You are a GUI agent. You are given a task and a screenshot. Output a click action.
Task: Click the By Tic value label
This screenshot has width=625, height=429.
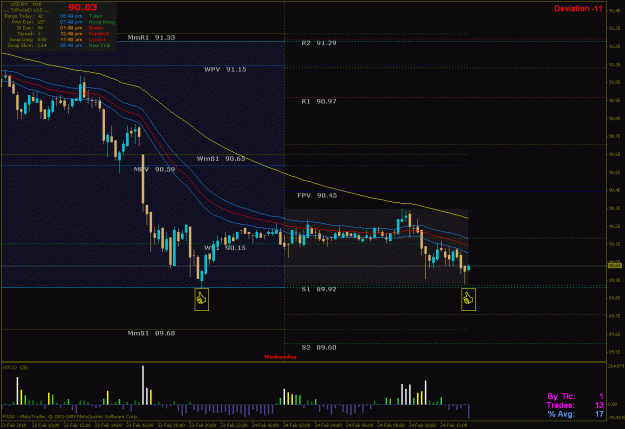pyautogui.click(x=575, y=396)
